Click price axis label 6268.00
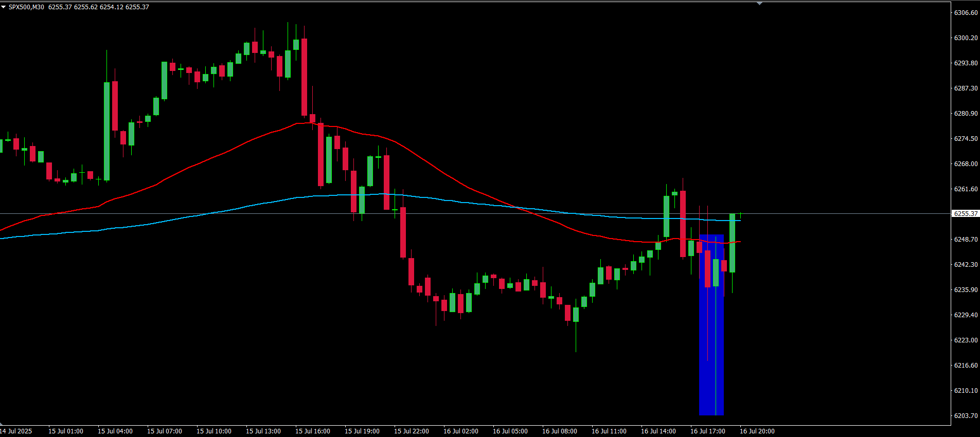This screenshot has height=437, width=980. click(966, 164)
